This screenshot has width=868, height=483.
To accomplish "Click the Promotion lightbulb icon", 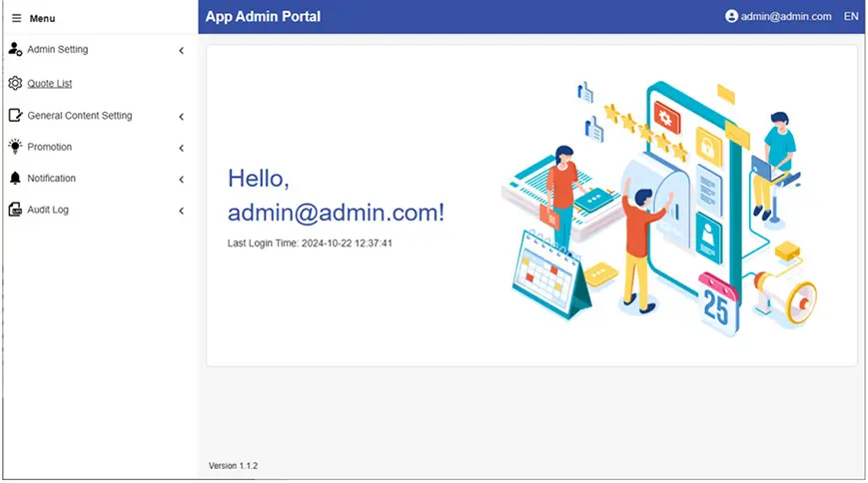I will (x=15, y=147).
